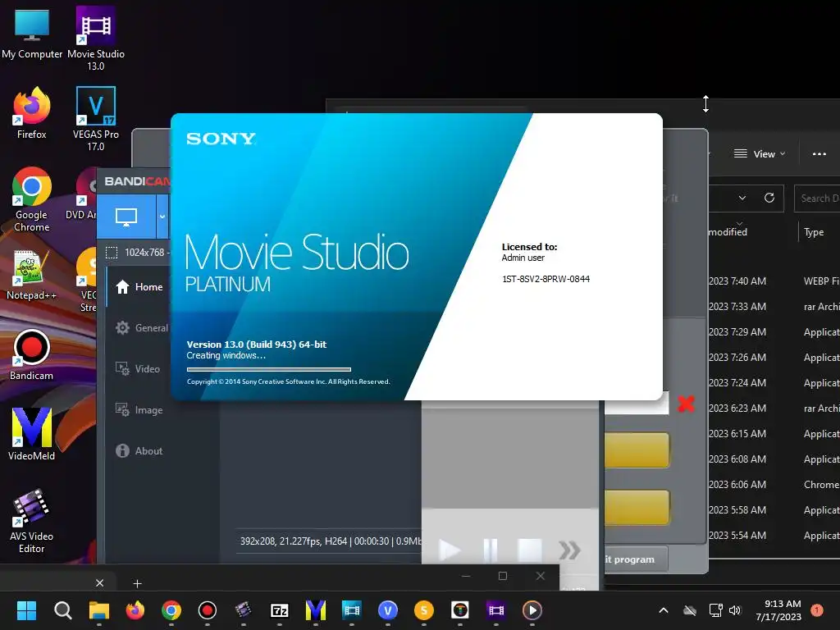
Task: Launch AVS Video Editor desktop shortcut
Action: coord(31,521)
